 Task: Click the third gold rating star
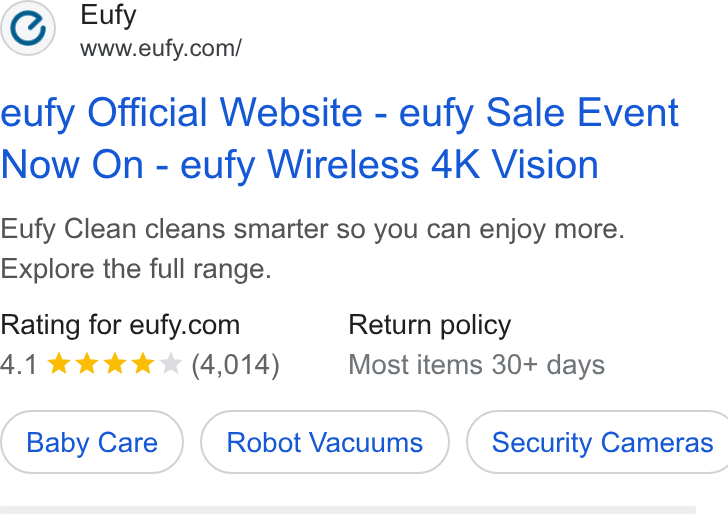[x=115, y=363]
